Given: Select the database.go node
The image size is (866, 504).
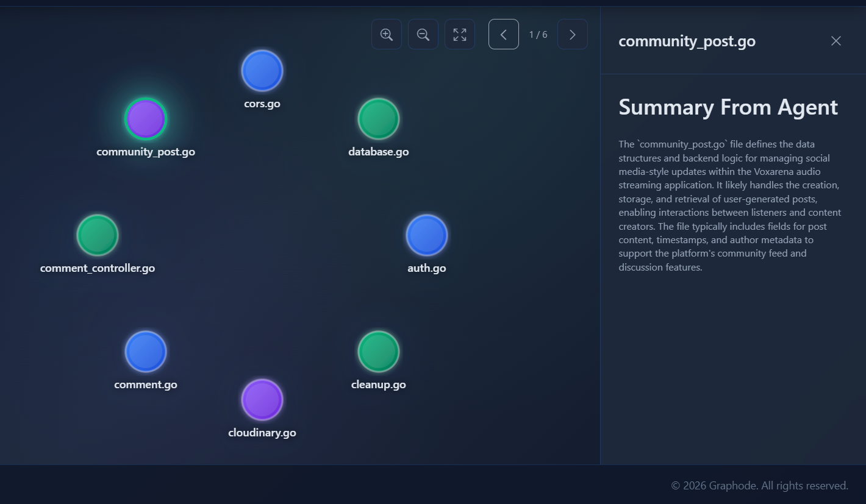Looking at the screenshot, I should [378, 118].
